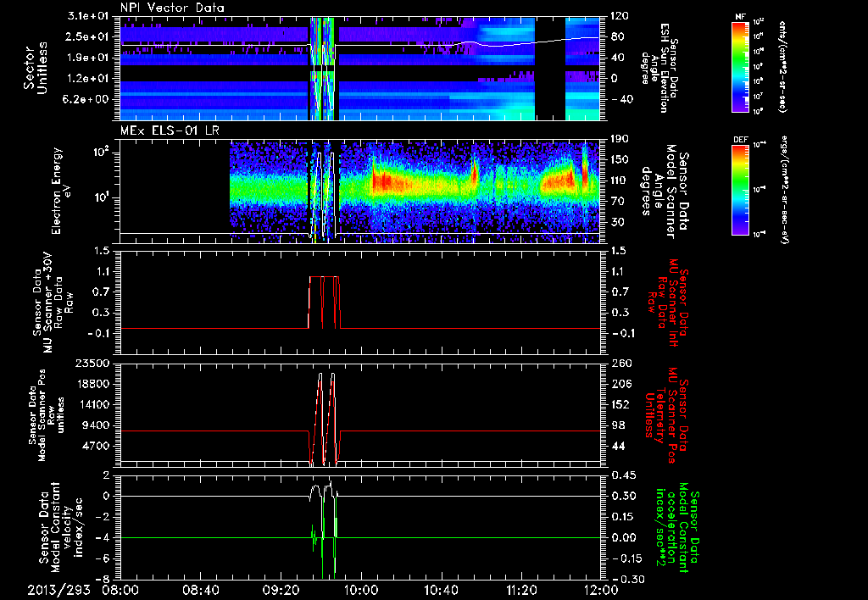
Task: Click the '110' scanner angle tick value
Action: (620, 181)
